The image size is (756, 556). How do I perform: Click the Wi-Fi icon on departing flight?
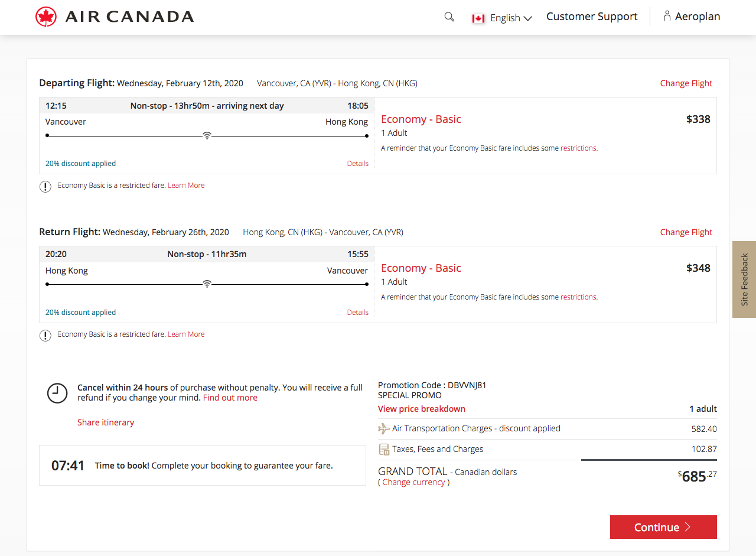207,135
